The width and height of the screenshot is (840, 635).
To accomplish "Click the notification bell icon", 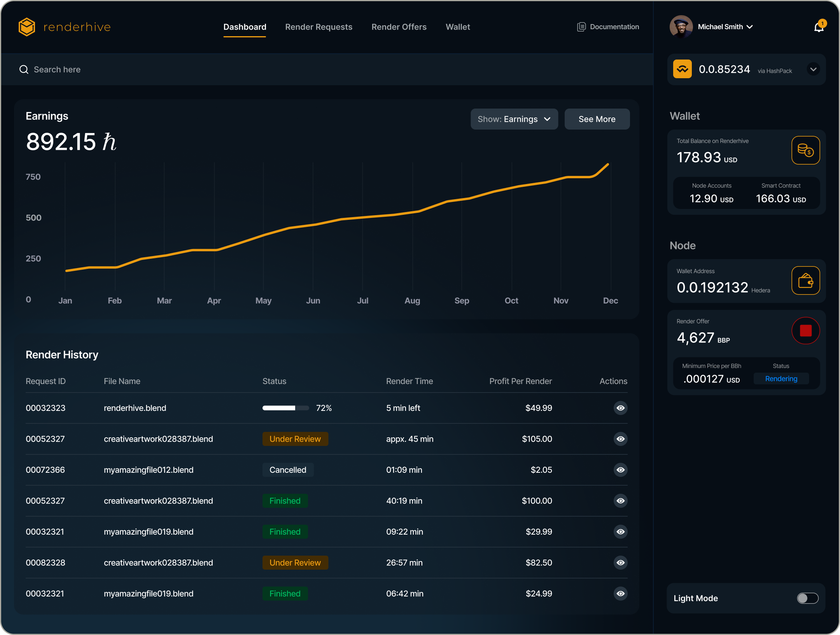I will [x=819, y=26].
